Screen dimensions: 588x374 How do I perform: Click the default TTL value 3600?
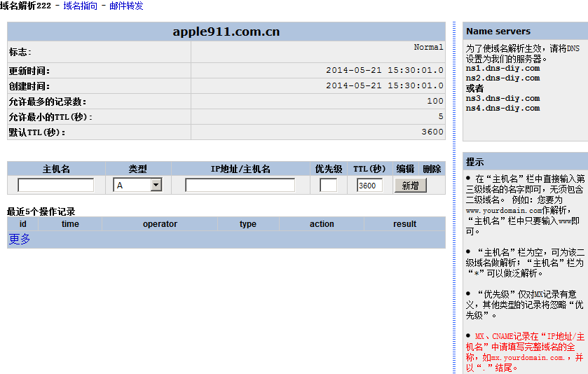[x=432, y=132]
